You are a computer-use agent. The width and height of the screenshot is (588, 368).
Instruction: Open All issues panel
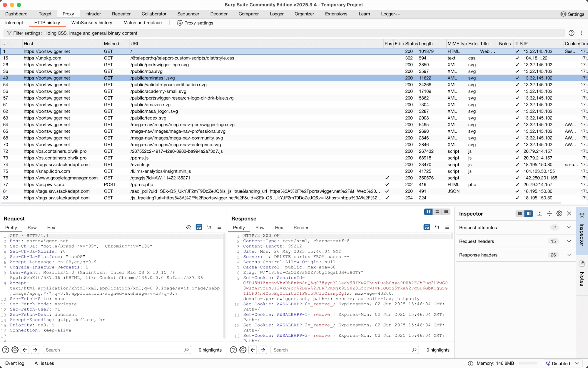(x=44, y=363)
